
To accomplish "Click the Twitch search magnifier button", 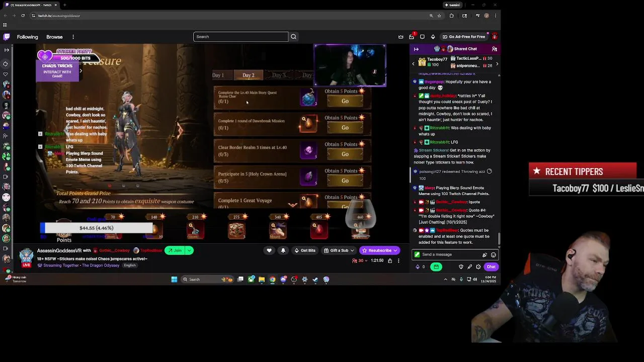I will [x=293, y=37].
